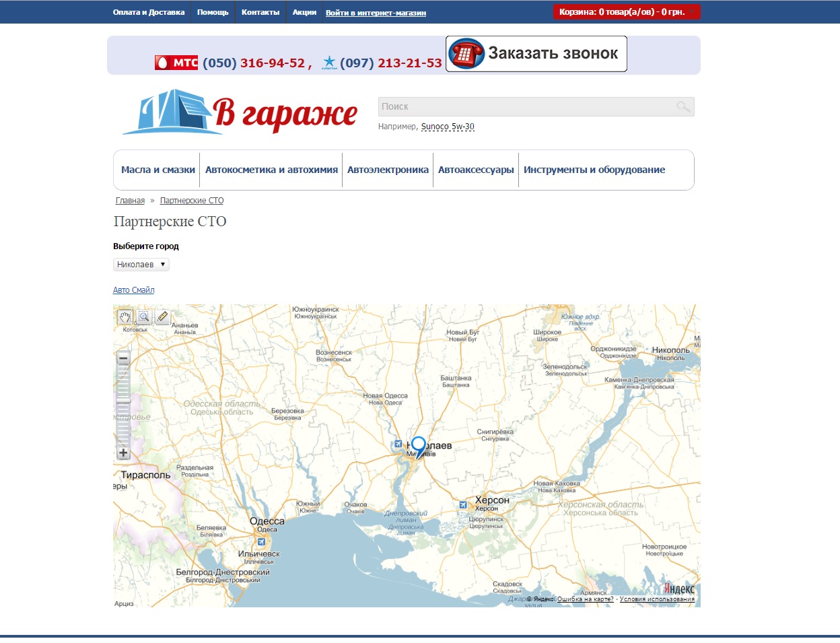Click the airport icon near Херсон

point(462,504)
